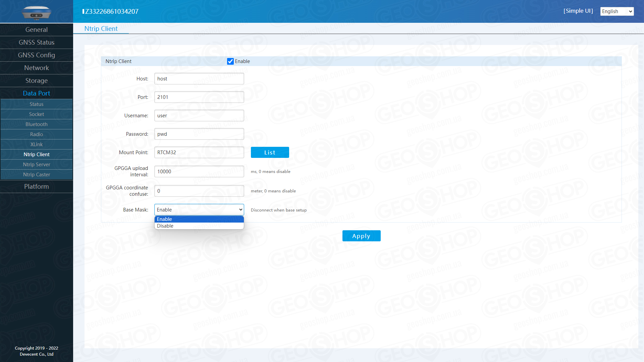Click 'ms, 0 means disable' hint
This screenshot has width=644, height=362.
[x=271, y=172]
